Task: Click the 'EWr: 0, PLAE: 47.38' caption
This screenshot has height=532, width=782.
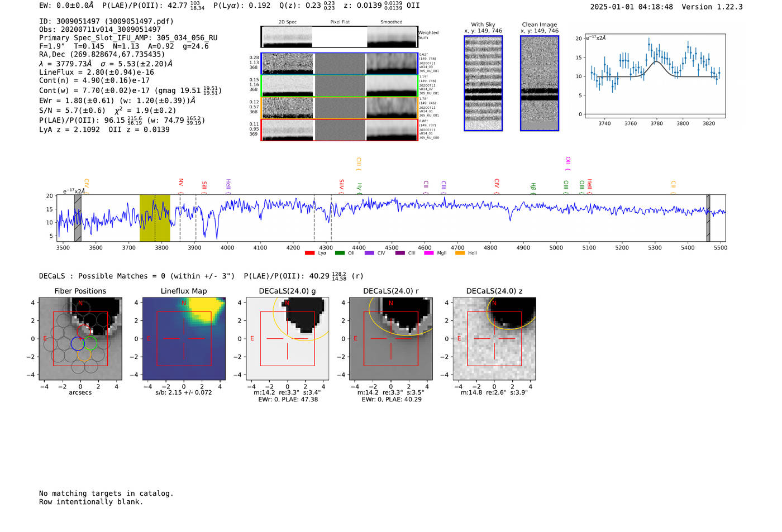Action: [x=288, y=399]
